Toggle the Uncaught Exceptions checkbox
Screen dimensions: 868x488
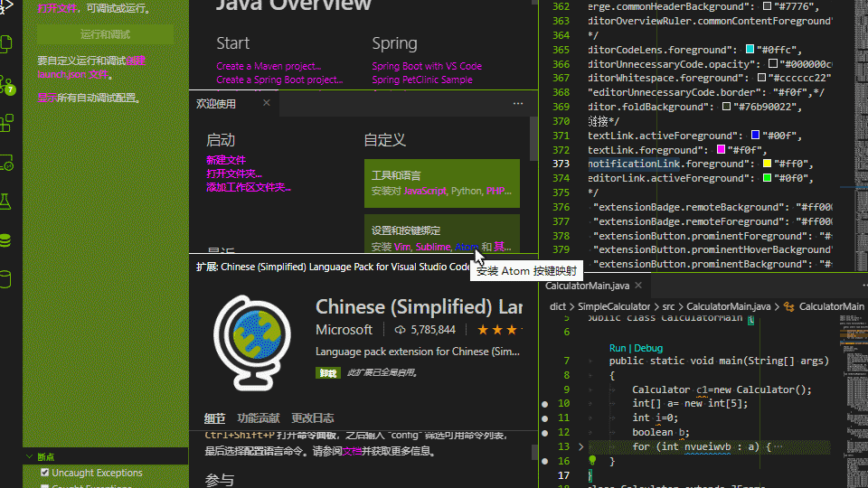pyautogui.click(x=45, y=473)
